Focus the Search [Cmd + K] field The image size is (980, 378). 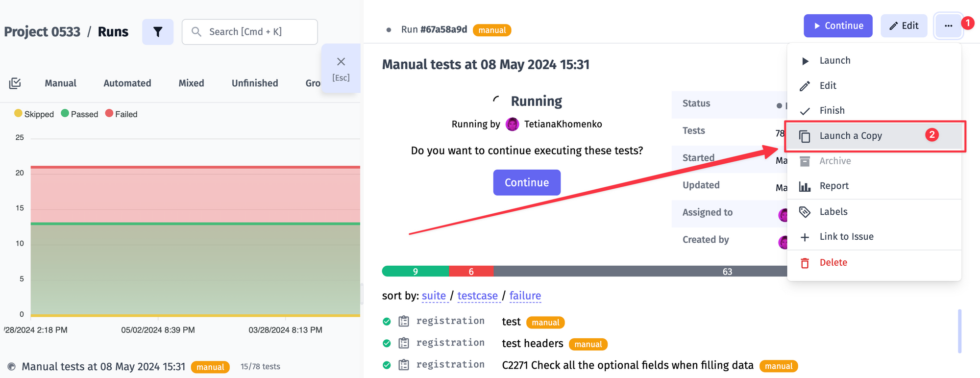click(250, 32)
